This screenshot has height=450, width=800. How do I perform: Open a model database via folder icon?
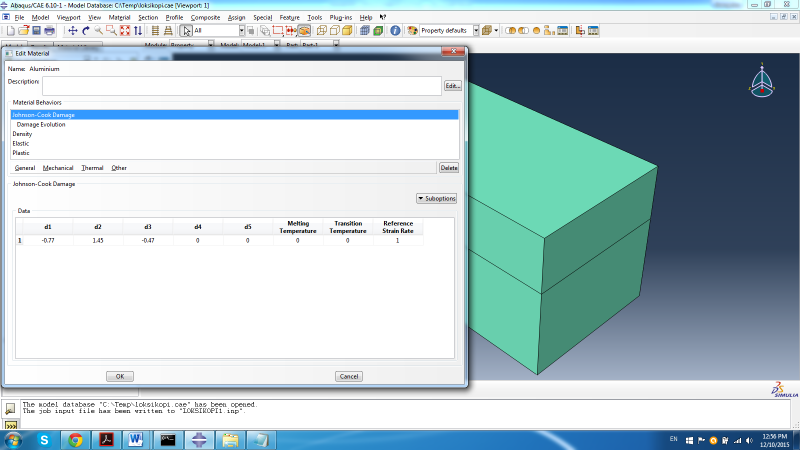(23, 31)
